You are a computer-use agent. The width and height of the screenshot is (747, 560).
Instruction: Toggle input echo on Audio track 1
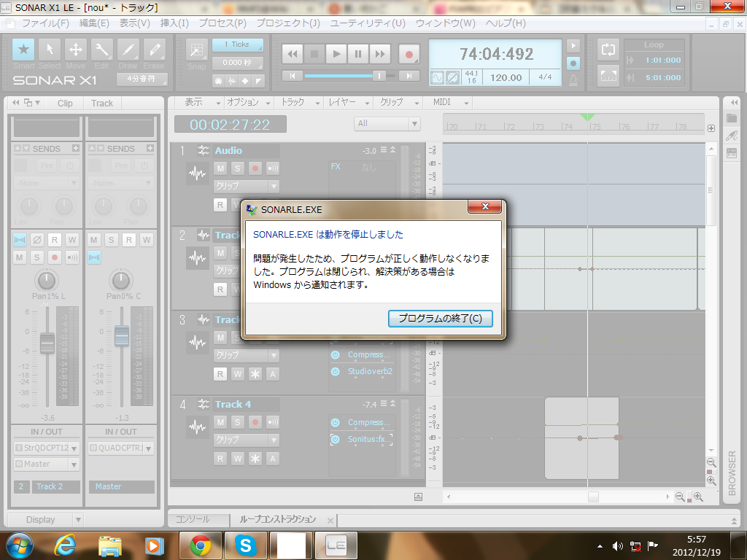(273, 168)
